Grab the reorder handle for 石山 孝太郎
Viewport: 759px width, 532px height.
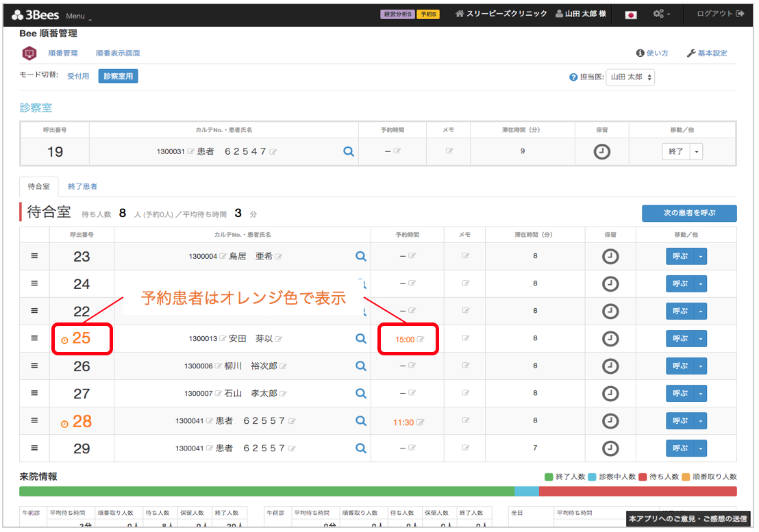tap(34, 393)
